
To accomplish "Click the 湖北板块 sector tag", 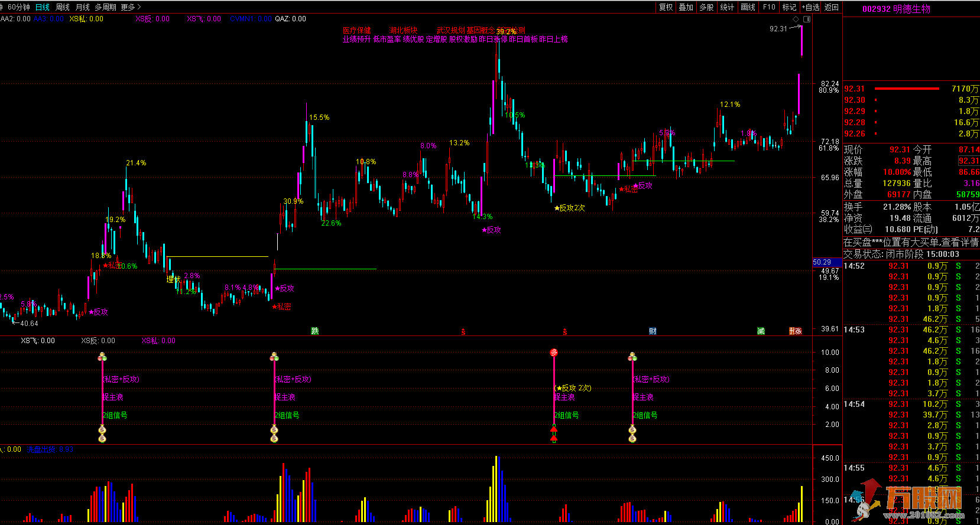I will click(x=403, y=31).
